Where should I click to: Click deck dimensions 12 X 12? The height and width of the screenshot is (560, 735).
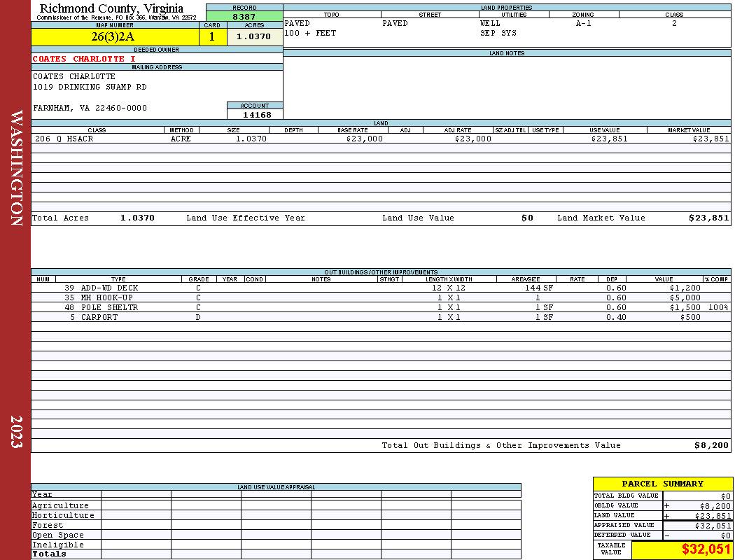pos(449,288)
